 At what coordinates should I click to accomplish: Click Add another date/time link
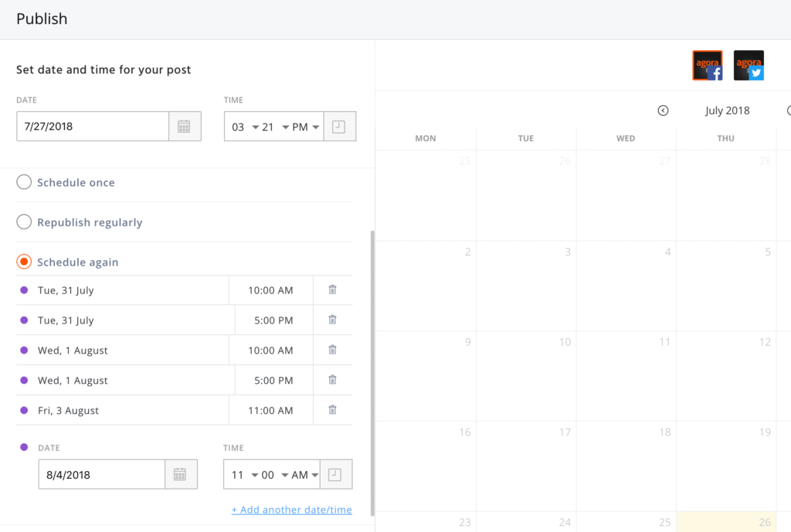291,510
